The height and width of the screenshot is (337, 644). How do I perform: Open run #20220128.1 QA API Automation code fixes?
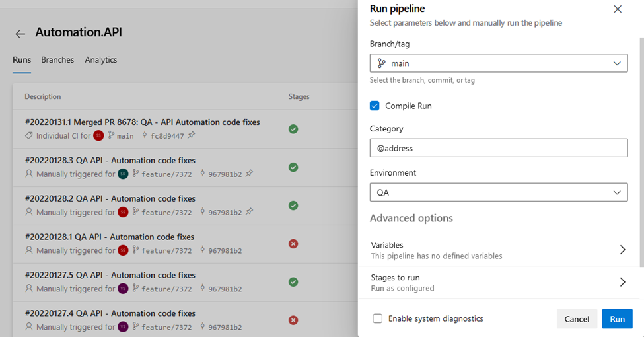pos(110,237)
